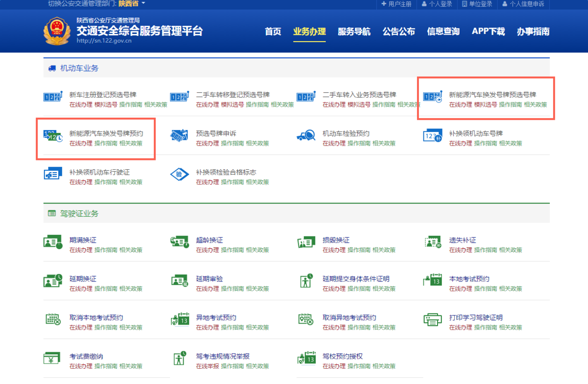Click the 机动车检验预约 car inspection icon
The height and width of the screenshot is (384, 588).
coord(306,136)
